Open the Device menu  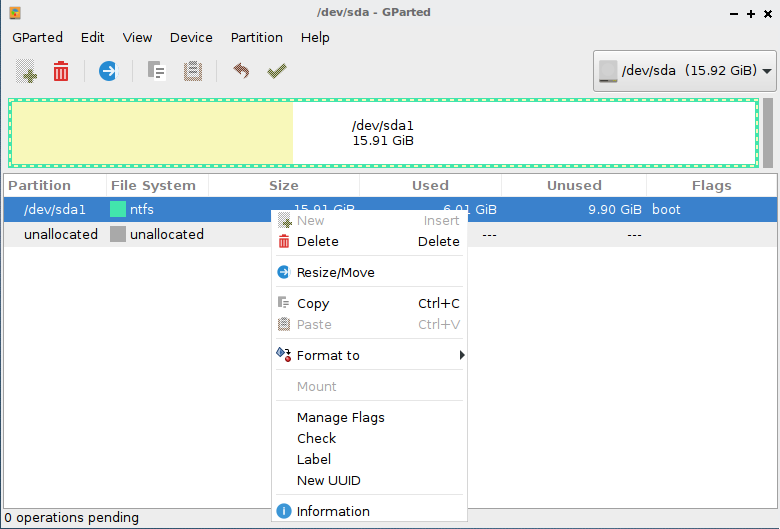tap(191, 38)
